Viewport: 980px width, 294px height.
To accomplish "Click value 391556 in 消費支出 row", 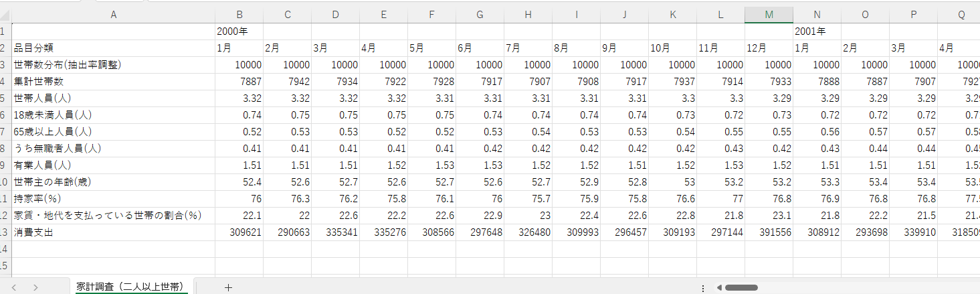I will [769, 232].
